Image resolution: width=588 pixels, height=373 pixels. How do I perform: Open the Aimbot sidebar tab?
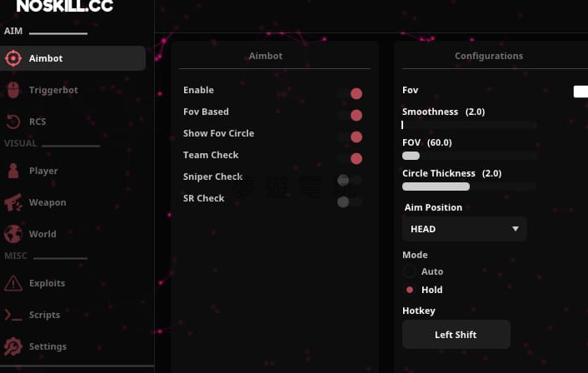pyautogui.click(x=72, y=58)
